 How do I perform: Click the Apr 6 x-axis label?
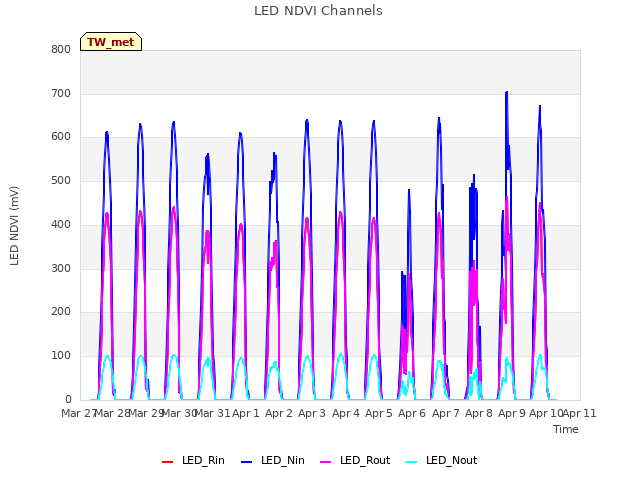click(412, 413)
